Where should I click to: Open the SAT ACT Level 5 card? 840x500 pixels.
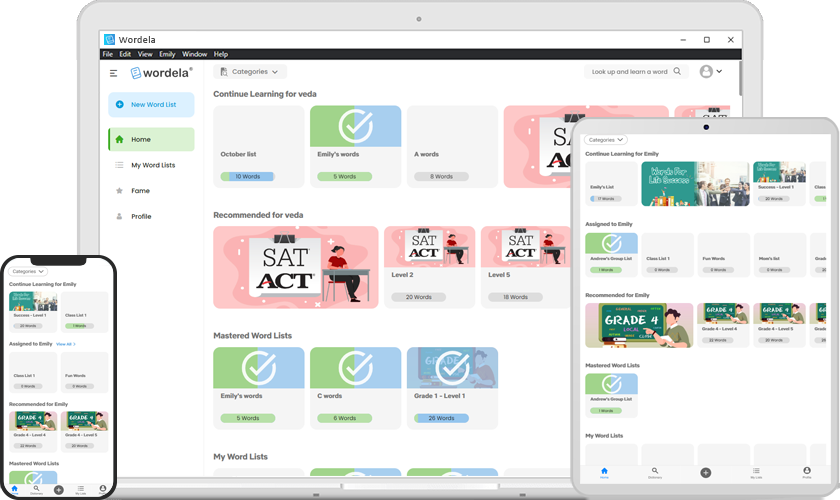pyautogui.click(x=525, y=267)
